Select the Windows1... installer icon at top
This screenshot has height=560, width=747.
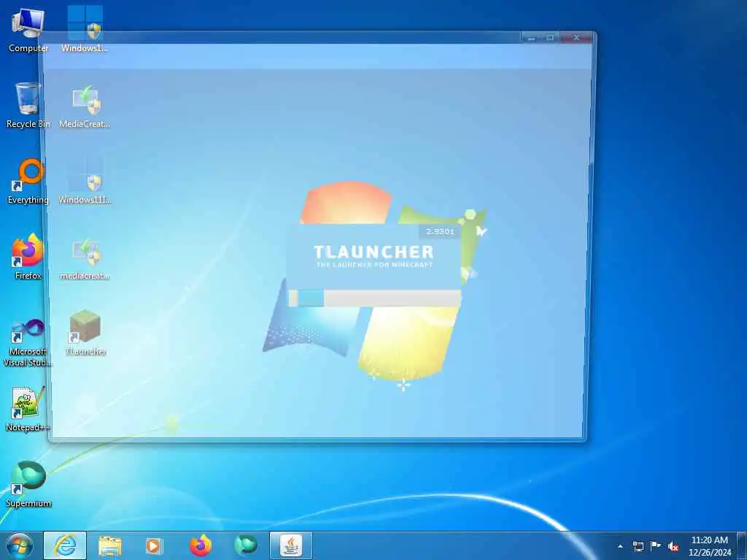click(85, 29)
